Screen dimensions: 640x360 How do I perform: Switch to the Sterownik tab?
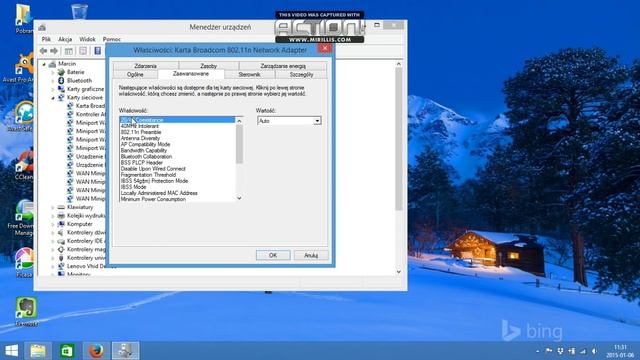point(249,74)
